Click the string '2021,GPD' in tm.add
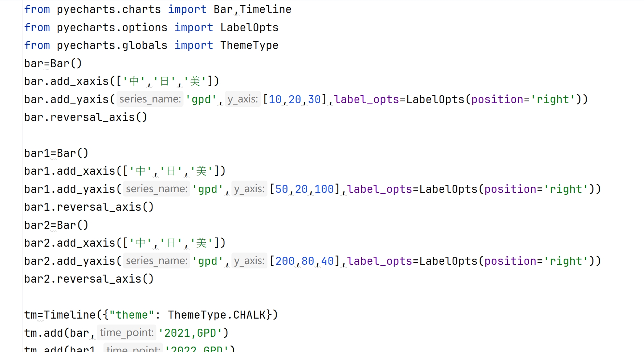Image resolution: width=644 pixels, height=352 pixels. point(190,333)
